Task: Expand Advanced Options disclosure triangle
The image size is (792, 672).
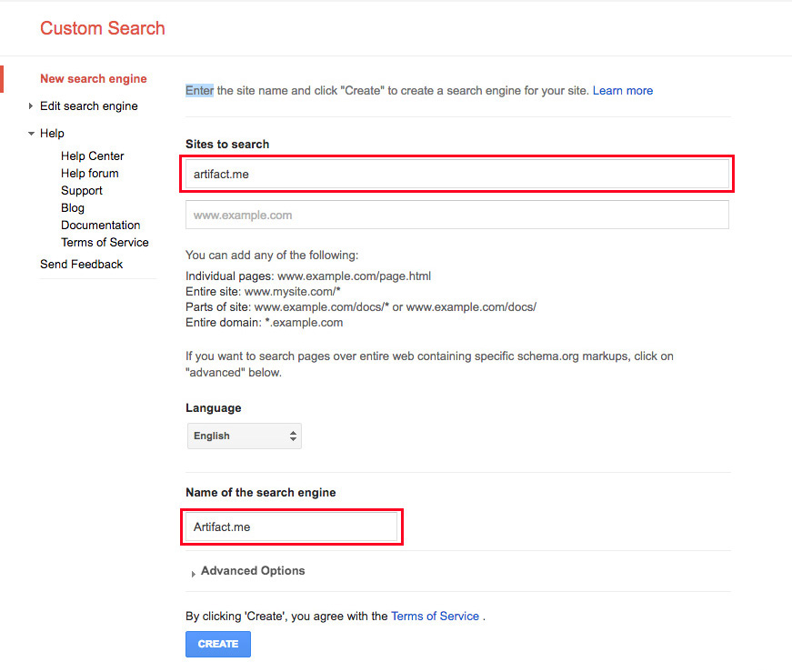Action: click(x=194, y=574)
